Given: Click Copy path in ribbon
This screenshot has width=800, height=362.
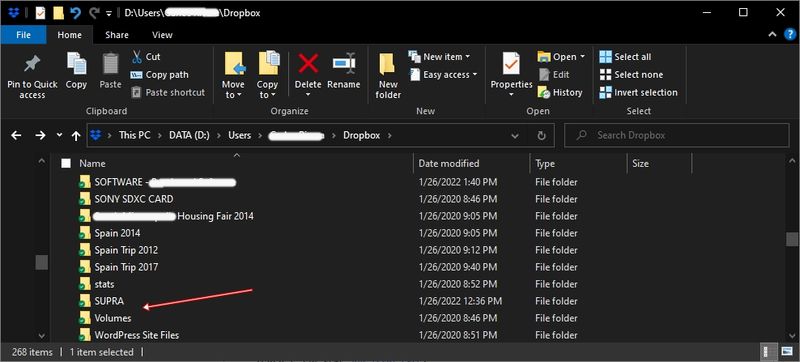Looking at the screenshot, I should [159, 74].
